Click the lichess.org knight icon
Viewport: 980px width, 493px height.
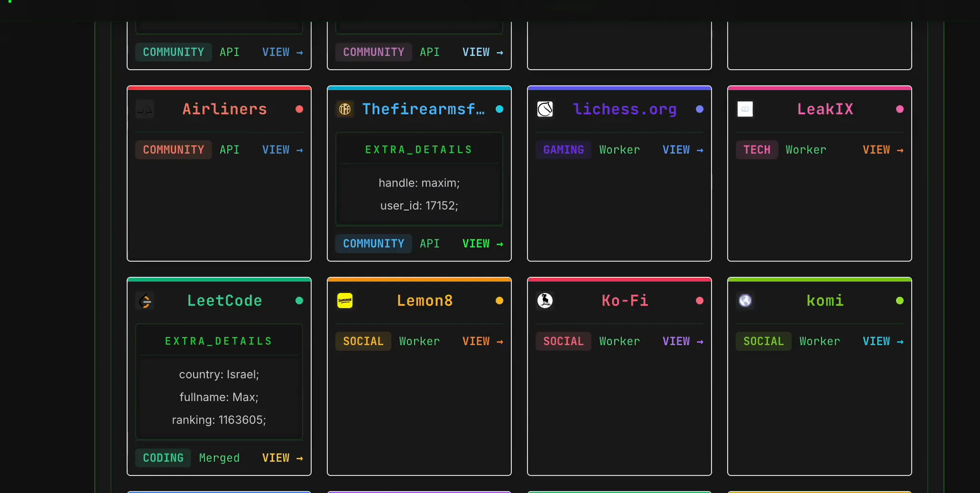coord(545,110)
